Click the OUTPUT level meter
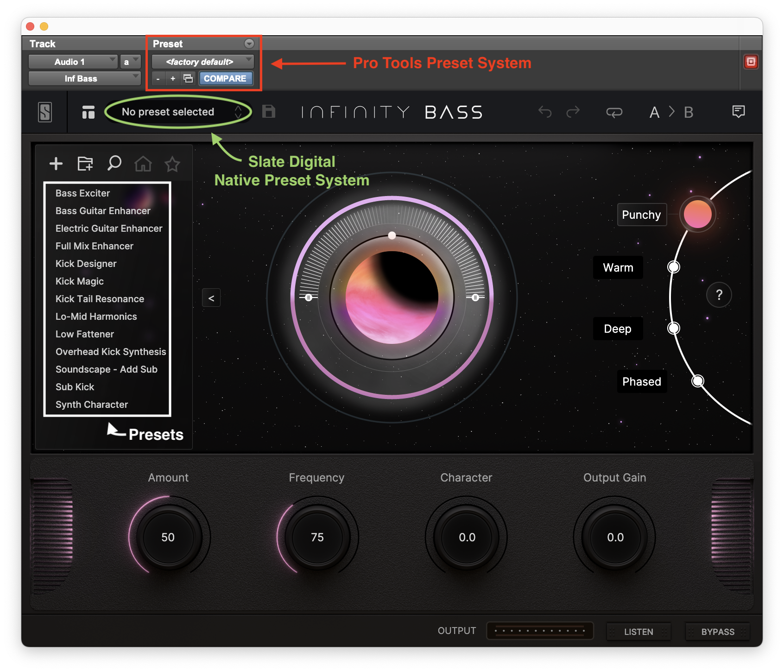This screenshot has height=672, width=784. (x=540, y=631)
